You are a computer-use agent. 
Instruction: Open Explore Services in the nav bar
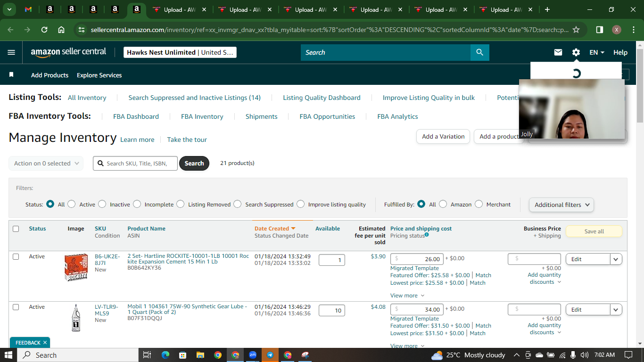pyautogui.click(x=99, y=75)
